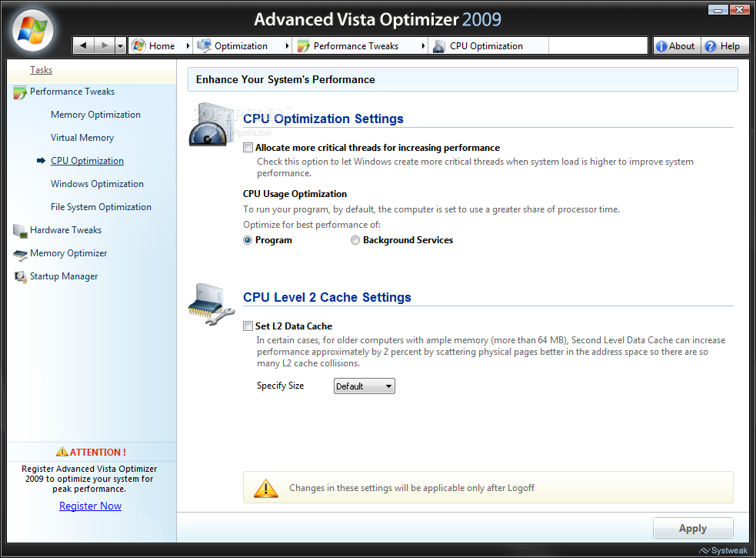Click the Specify Size label
Screen dimensions: 756x558
pyautogui.click(x=280, y=386)
